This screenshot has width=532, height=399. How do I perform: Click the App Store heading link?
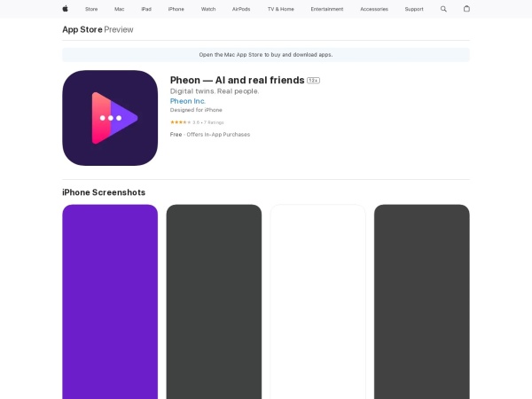coord(82,29)
